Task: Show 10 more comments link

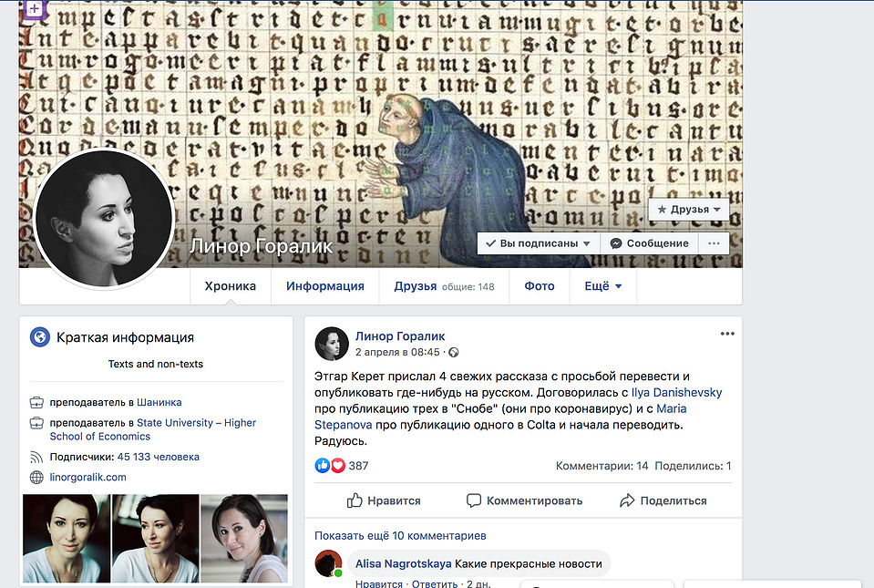Action: click(400, 536)
